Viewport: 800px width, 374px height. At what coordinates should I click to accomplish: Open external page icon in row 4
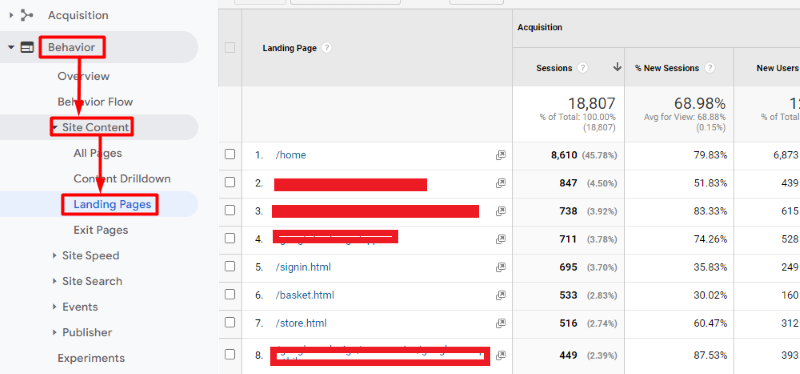[501, 239]
